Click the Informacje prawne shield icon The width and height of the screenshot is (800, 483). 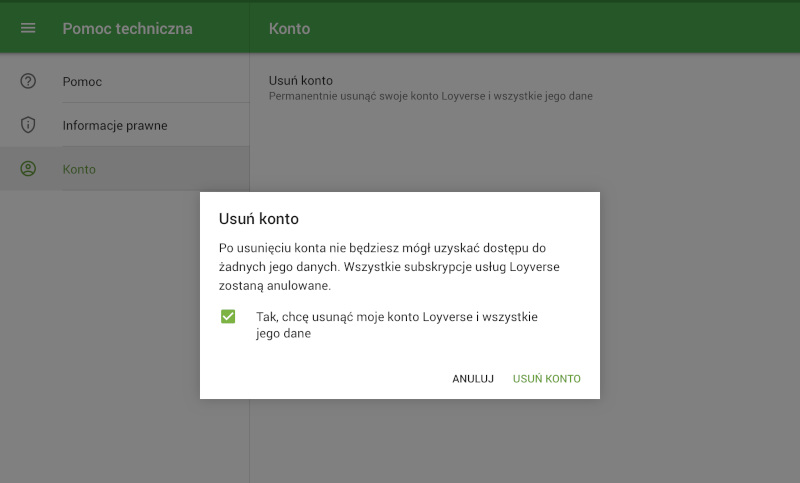click(x=28, y=124)
